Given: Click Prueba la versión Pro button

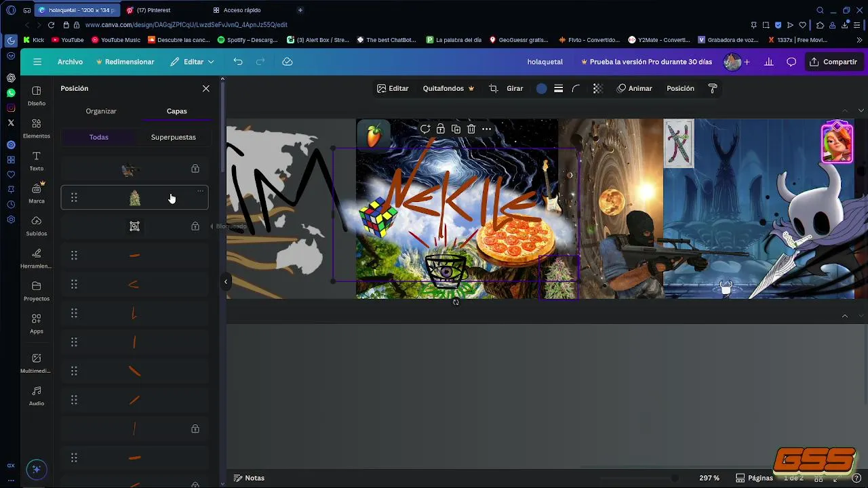Looking at the screenshot, I should click(x=646, y=62).
